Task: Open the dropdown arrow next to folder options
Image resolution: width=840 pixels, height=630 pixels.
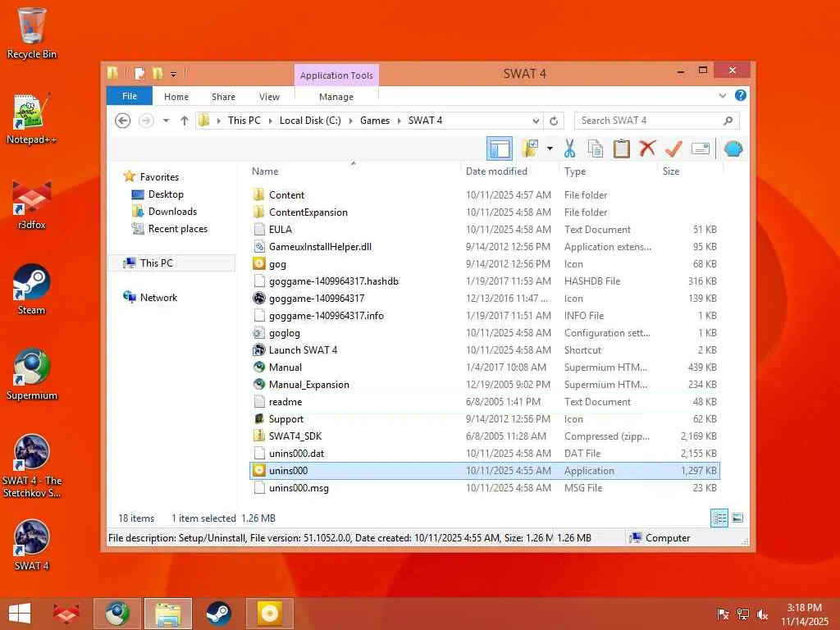Action: point(550,148)
